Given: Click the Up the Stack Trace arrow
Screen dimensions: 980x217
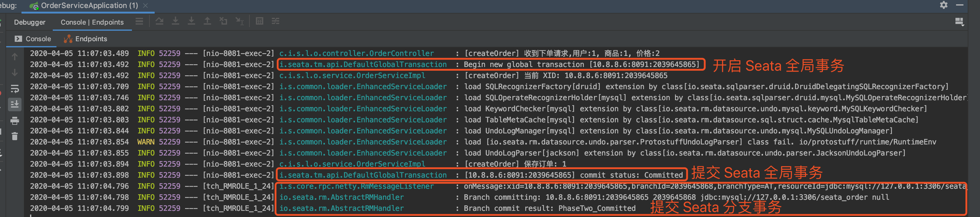Looking at the screenshot, I should pos(15,57).
